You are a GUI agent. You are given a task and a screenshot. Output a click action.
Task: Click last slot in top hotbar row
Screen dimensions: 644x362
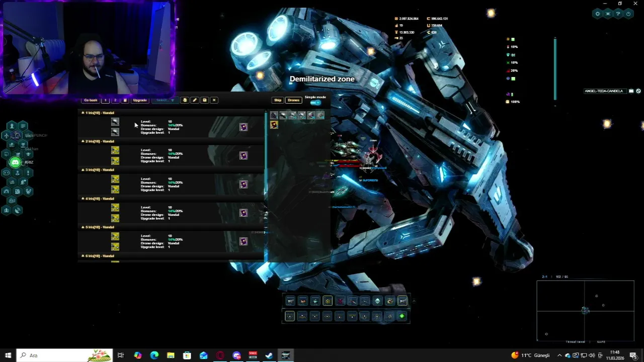tap(403, 301)
